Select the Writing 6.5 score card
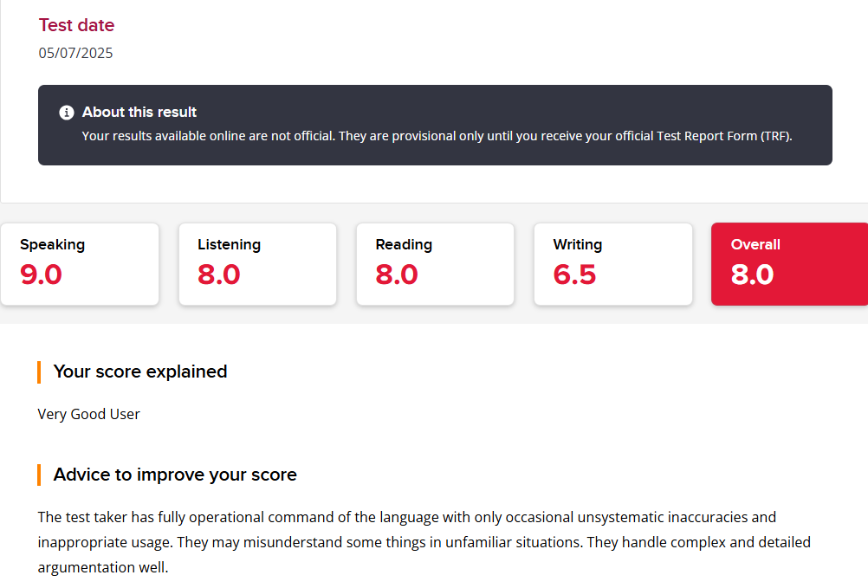This screenshot has width=868, height=588. pos(612,264)
